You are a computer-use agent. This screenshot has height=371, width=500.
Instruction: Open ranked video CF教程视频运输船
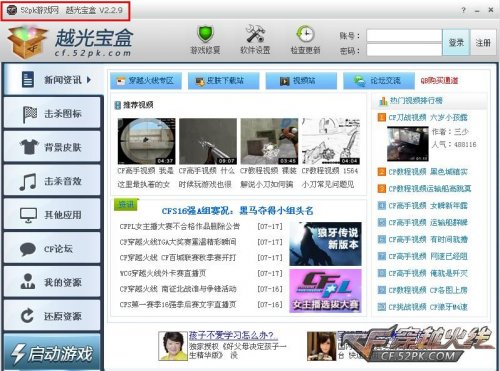(430, 189)
